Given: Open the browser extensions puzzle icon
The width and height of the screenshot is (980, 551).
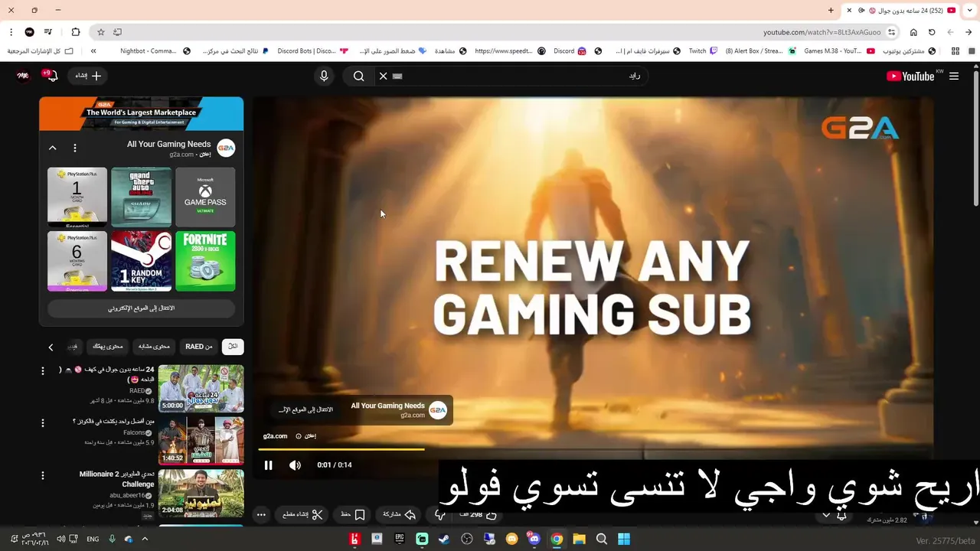Looking at the screenshot, I should tap(75, 32).
